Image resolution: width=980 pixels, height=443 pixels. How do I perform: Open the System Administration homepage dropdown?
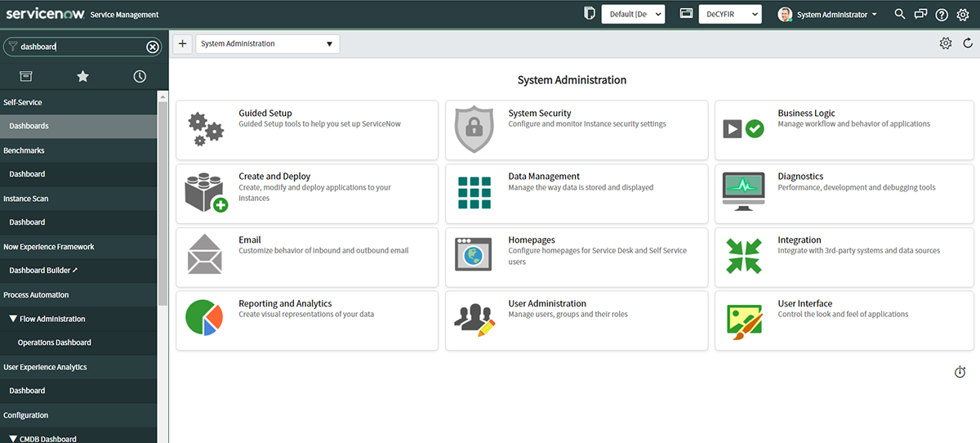268,43
